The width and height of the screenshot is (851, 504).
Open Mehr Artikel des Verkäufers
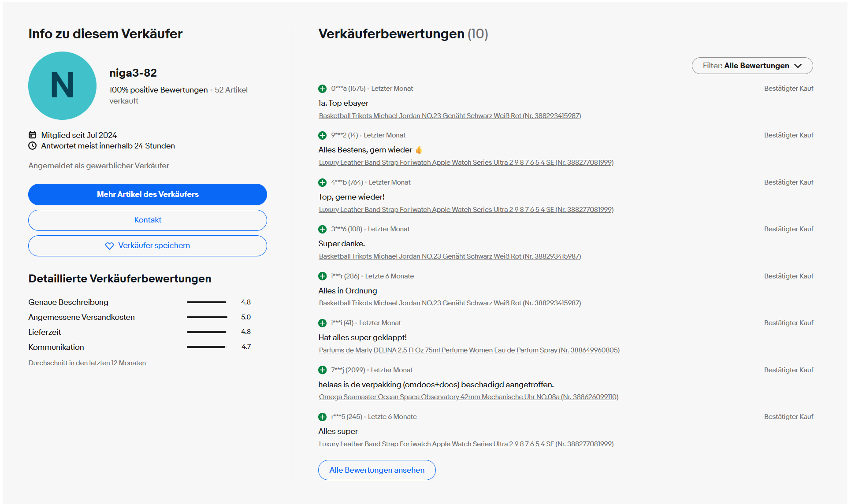click(x=148, y=194)
